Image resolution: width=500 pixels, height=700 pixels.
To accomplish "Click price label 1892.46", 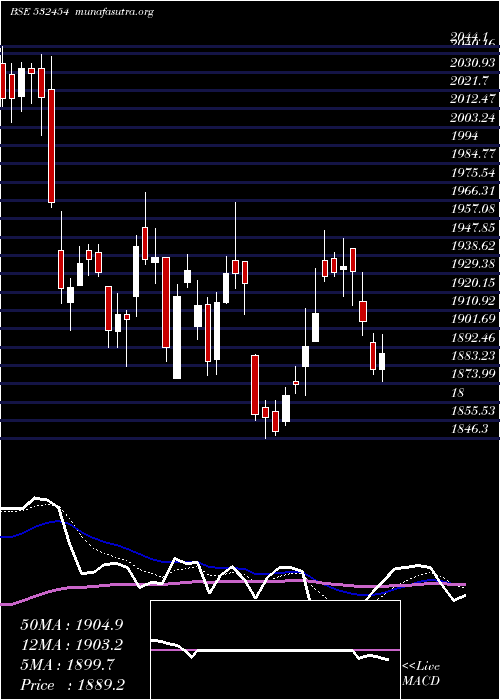I will (x=473, y=338).
